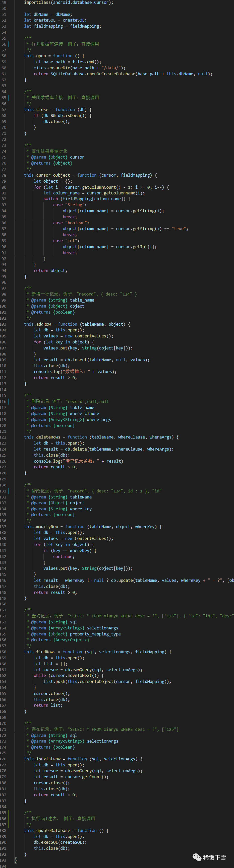Click the comment starting '删除记录 例子'
The image size is (234, 868).
pyautogui.click(x=70, y=402)
